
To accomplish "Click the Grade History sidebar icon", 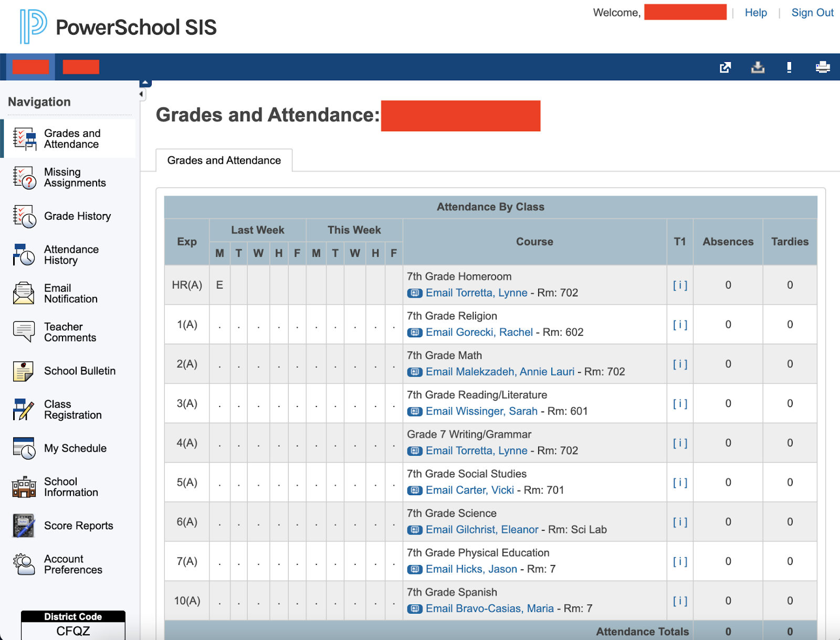I will pos(24,216).
